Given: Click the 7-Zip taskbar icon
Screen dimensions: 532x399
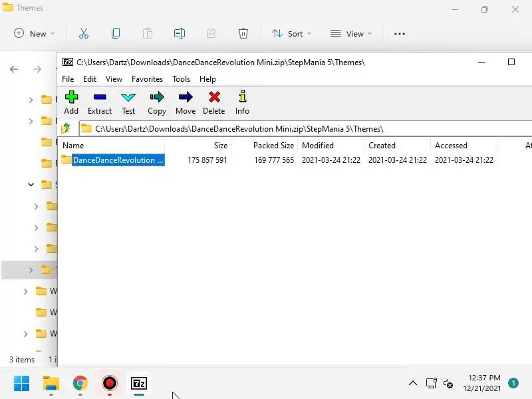Looking at the screenshot, I should (139, 384).
